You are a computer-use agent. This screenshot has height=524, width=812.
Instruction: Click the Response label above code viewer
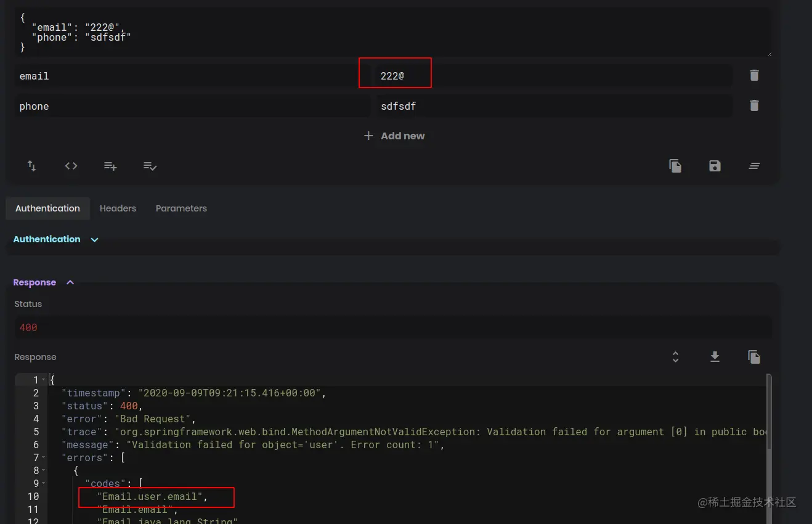pyautogui.click(x=35, y=357)
